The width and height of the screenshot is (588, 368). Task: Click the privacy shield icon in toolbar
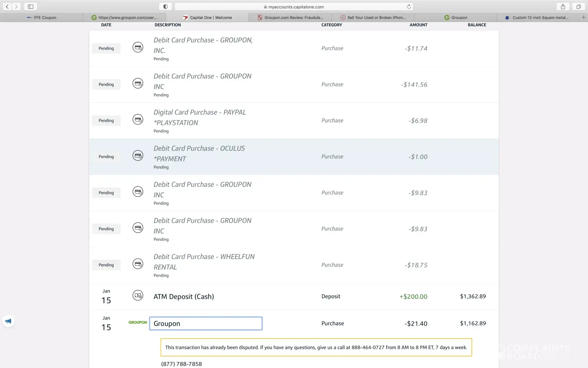(x=165, y=7)
